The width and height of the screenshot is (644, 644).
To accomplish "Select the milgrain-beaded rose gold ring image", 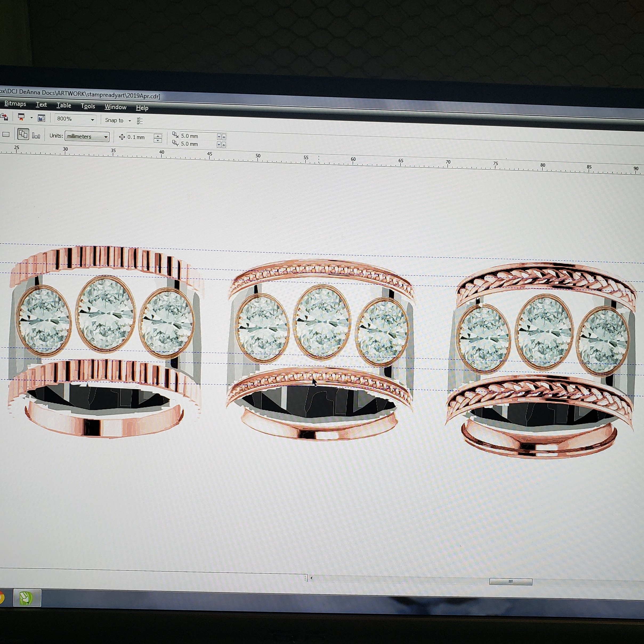I will 321,351.
